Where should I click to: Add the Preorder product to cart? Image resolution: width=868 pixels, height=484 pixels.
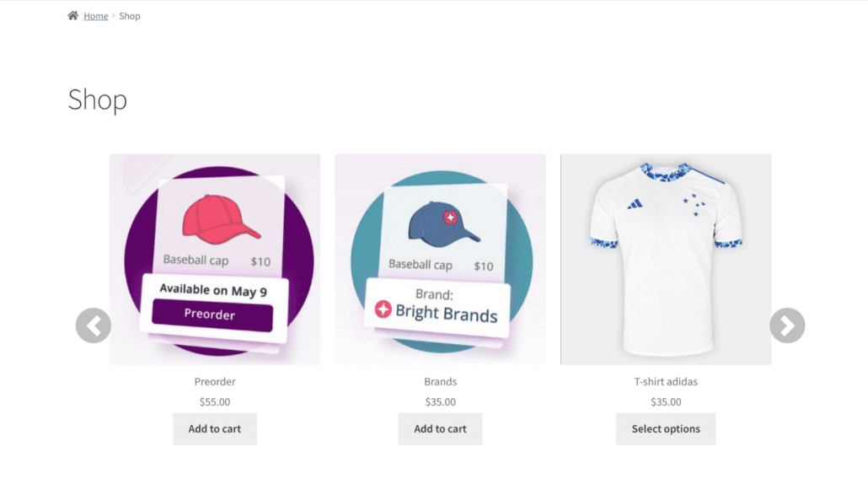(215, 429)
